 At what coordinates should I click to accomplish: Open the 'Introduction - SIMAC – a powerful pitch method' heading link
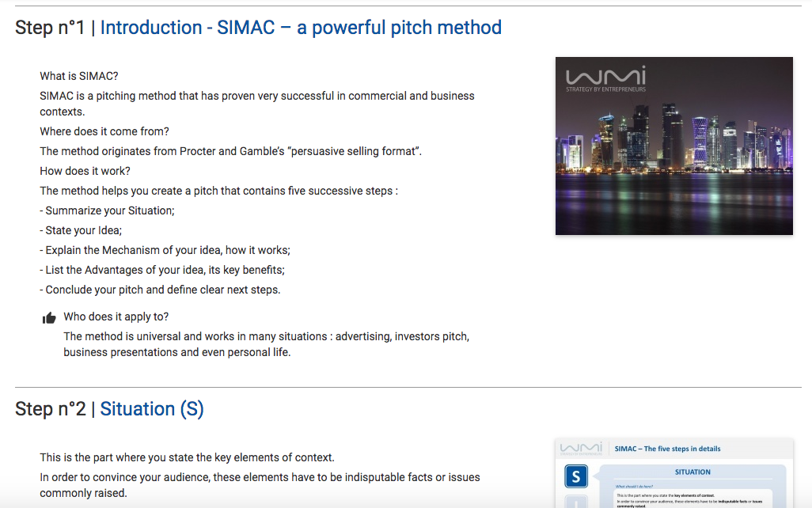301,28
